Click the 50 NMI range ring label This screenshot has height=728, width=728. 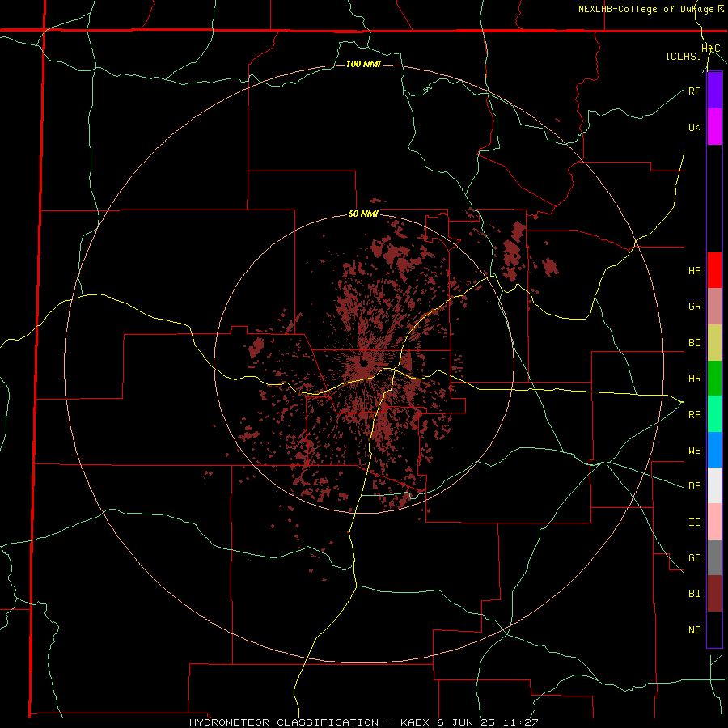tap(363, 214)
